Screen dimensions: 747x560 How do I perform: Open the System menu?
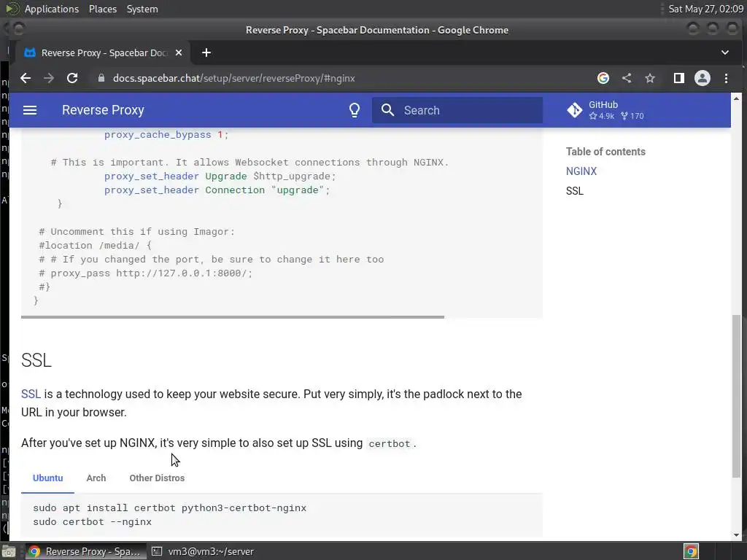click(x=142, y=9)
